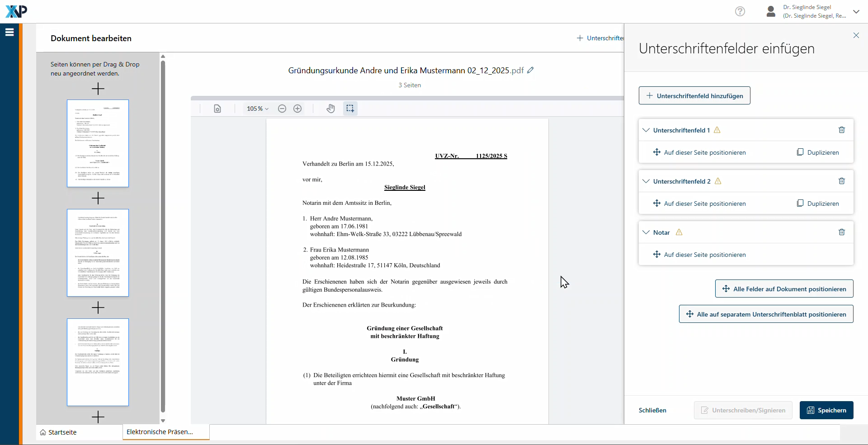Select the second page thumbnail
Screen dimensions: 868x445
click(x=98, y=253)
